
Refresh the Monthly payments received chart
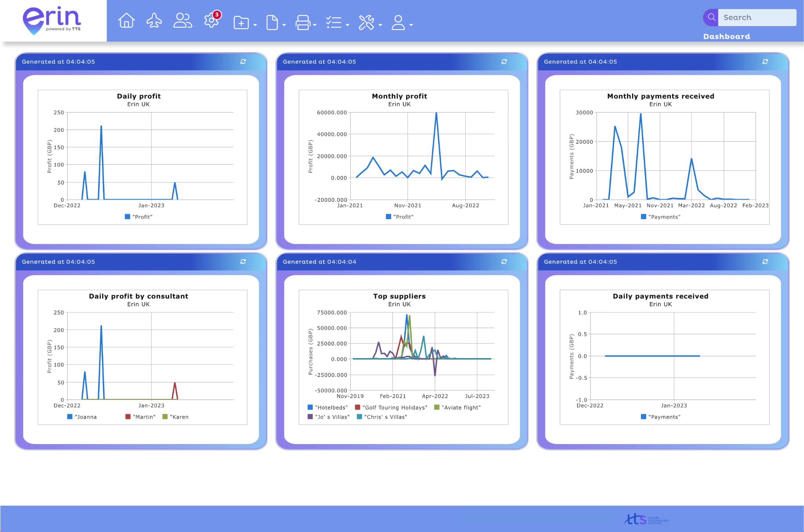click(x=765, y=62)
